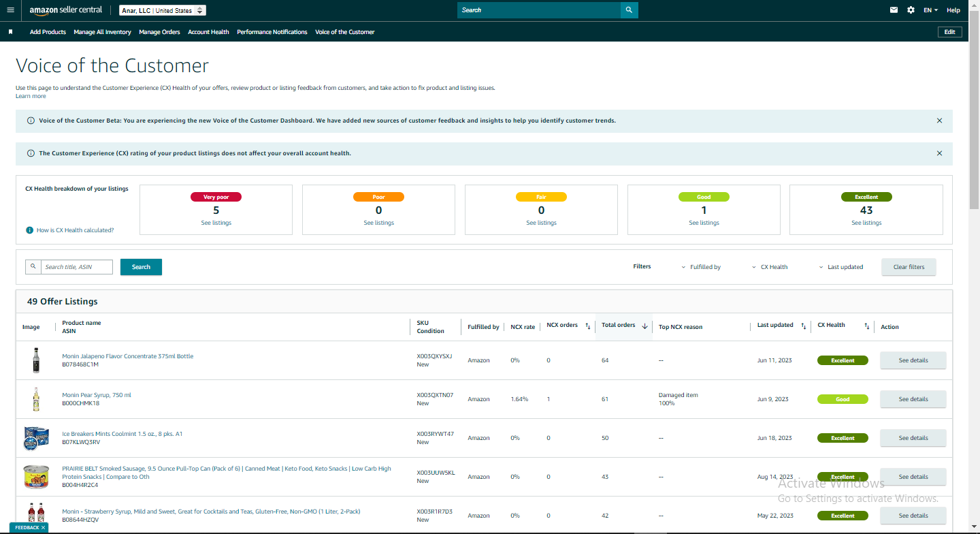
Task: Click the Learn more link
Action: [31, 96]
